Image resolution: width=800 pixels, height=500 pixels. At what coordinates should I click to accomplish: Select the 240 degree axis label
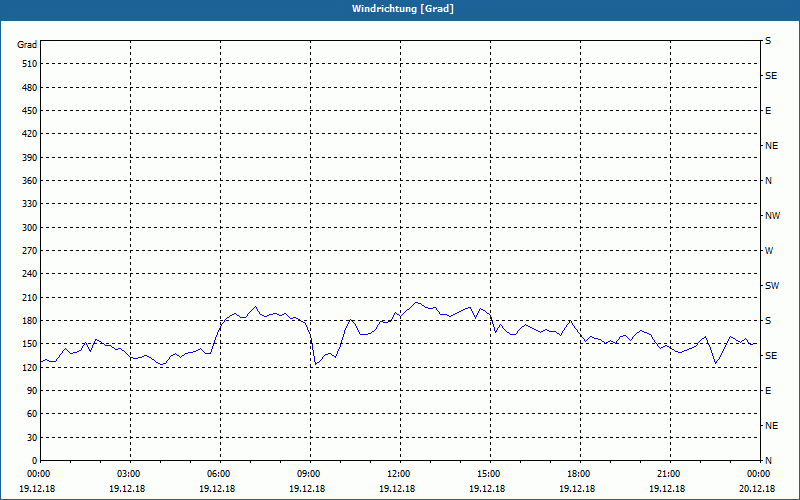[x=30, y=274]
